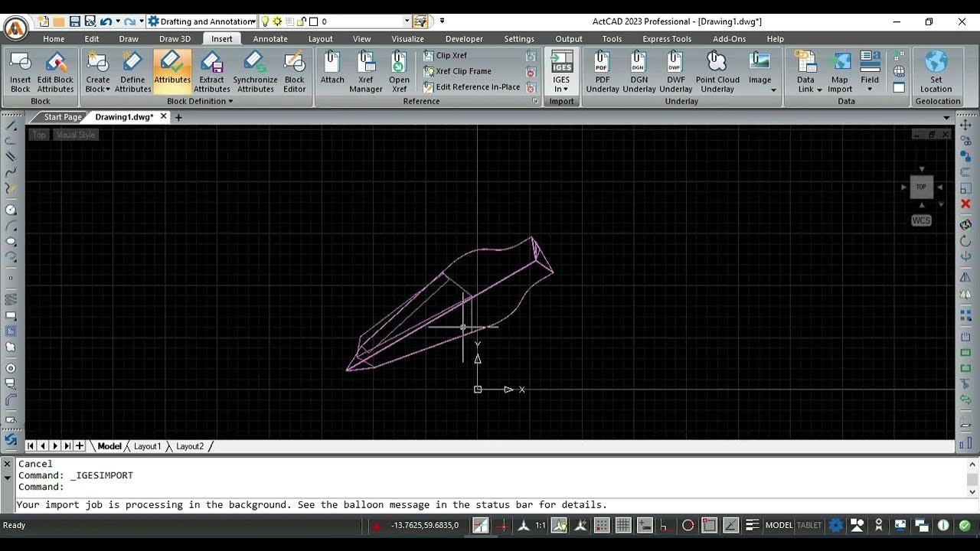The width and height of the screenshot is (980, 551).
Task: Open the Field dropdown
Action: click(870, 89)
